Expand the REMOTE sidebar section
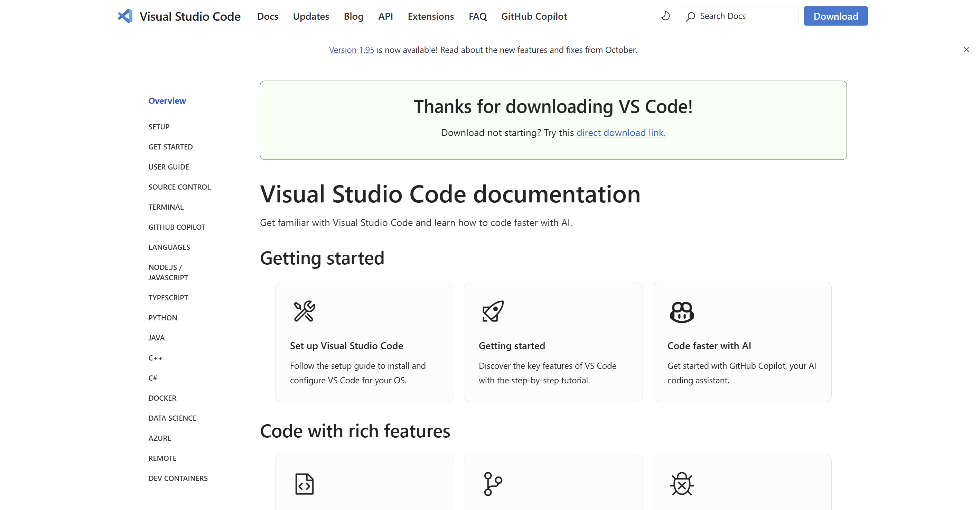The width and height of the screenshot is (980, 510). click(162, 458)
